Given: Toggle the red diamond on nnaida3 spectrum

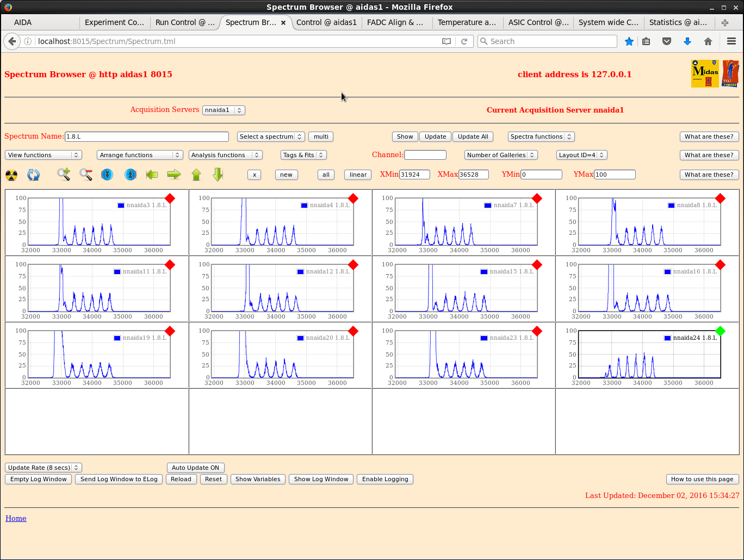Looking at the screenshot, I should click(170, 198).
